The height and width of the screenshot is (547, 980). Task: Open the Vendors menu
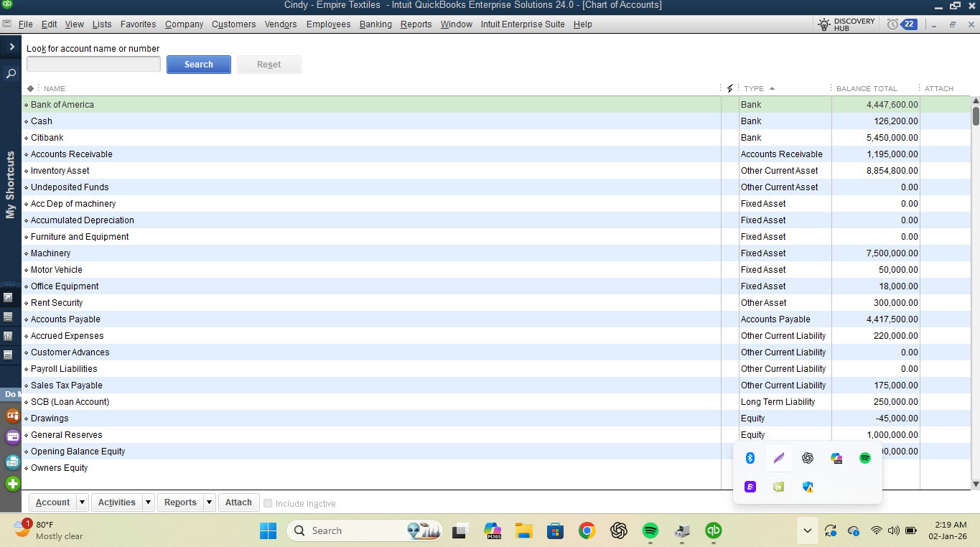[281, 24]
